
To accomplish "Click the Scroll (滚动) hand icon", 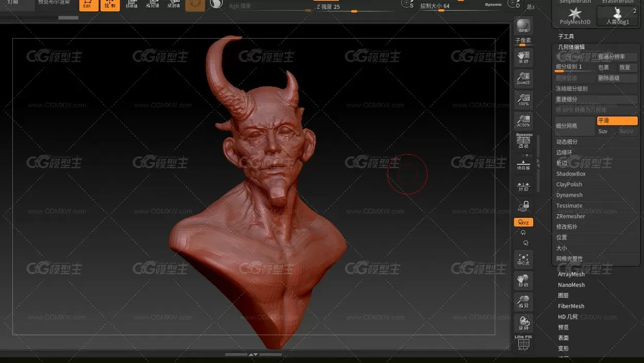I will (523, 57).
